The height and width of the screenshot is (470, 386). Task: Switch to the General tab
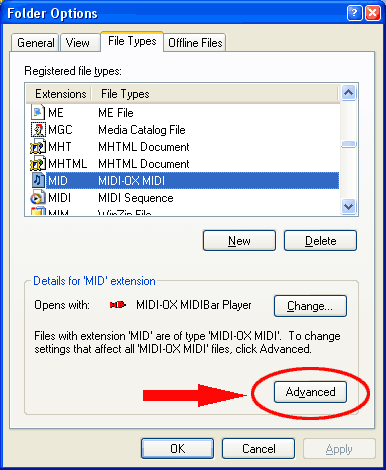pyautogui.click(x=35, y=43)
